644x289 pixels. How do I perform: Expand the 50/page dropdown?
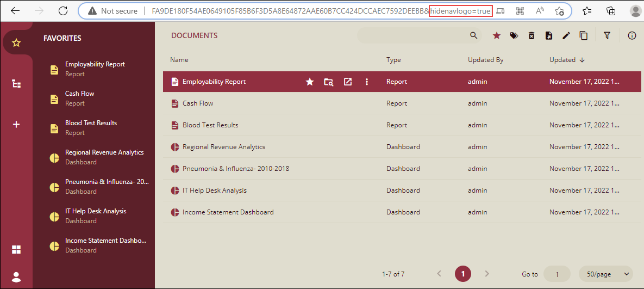[606, 274]
